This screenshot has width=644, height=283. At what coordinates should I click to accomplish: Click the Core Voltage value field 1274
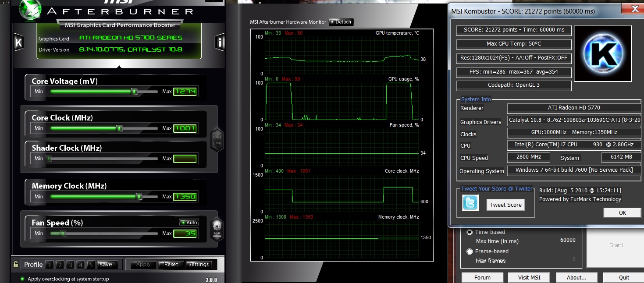pos(185,92)
